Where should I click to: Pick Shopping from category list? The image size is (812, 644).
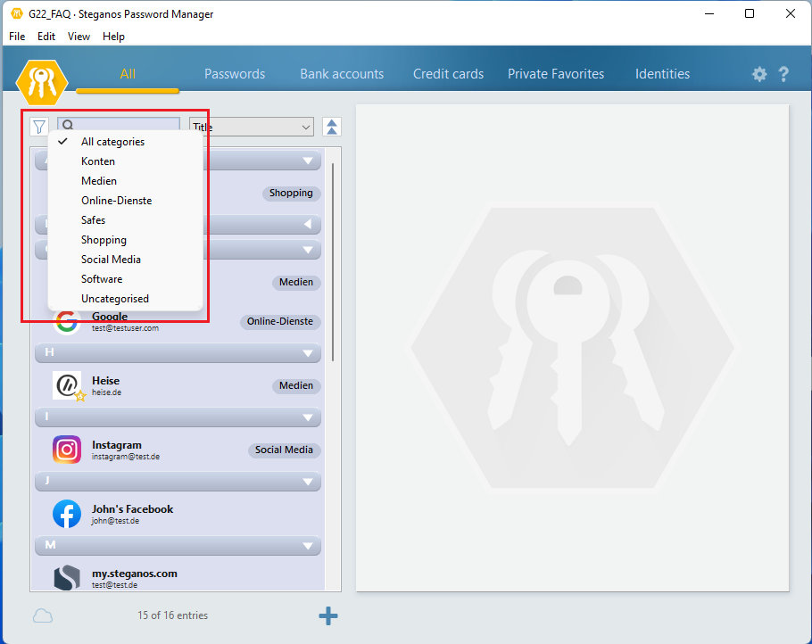click(104, 240)
